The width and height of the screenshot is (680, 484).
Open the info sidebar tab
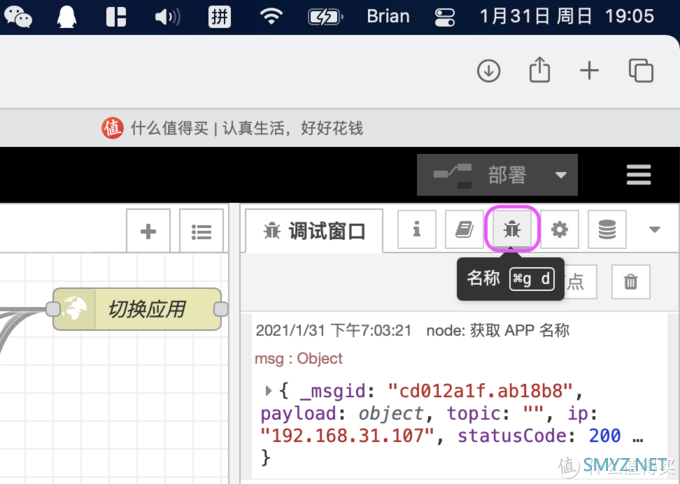tap(417, 229)
